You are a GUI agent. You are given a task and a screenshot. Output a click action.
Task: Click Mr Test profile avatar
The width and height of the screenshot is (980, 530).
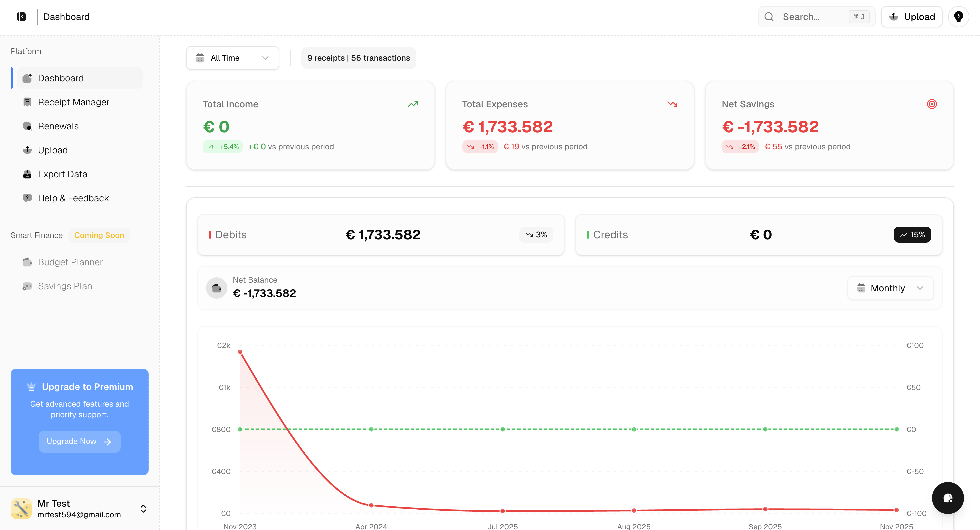pos(21,508)
